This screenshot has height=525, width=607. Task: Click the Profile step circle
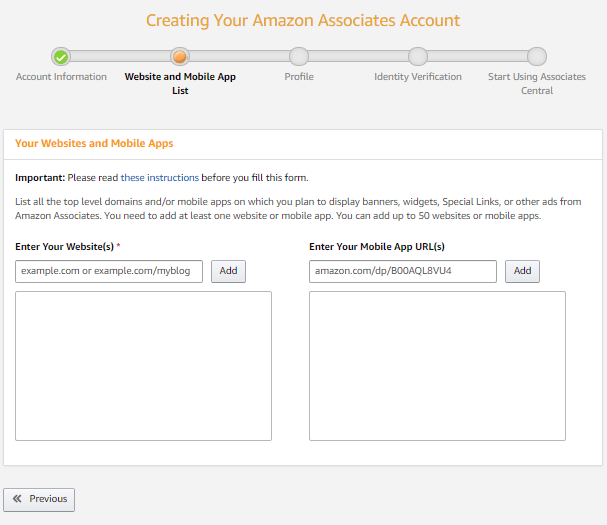299,57
